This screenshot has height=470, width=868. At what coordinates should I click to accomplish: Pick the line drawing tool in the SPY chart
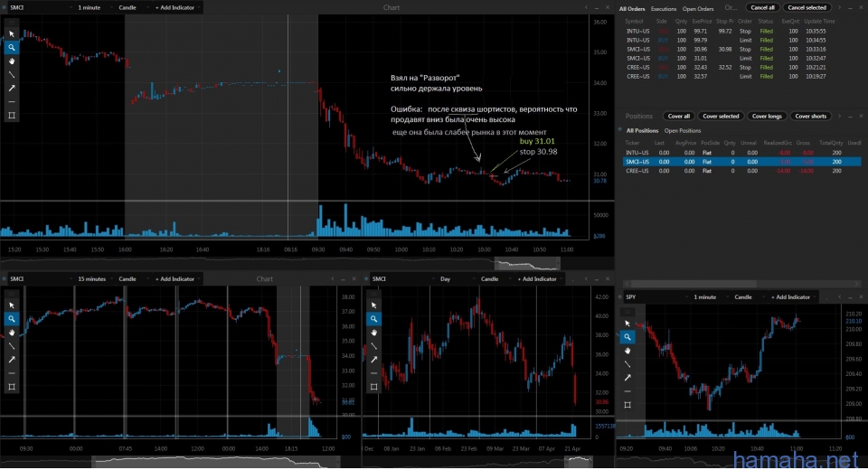click(x=627, y=363)
